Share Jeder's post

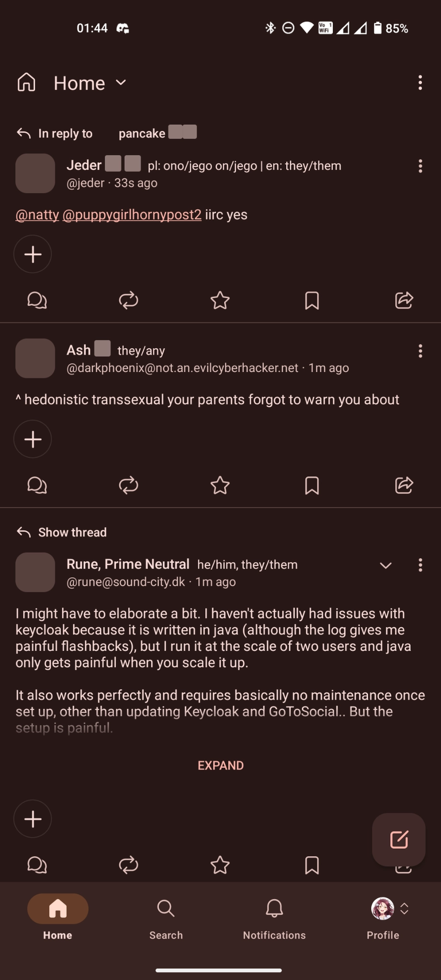pos(404,301)
